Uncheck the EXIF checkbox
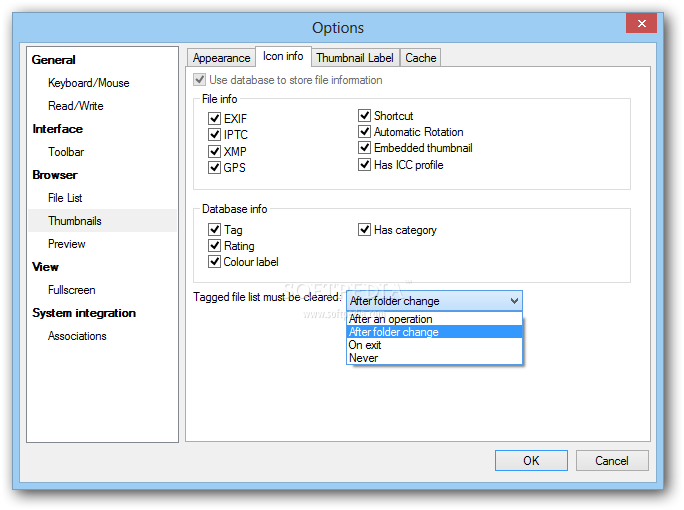The image size is (684, 510). click(215, 119)
